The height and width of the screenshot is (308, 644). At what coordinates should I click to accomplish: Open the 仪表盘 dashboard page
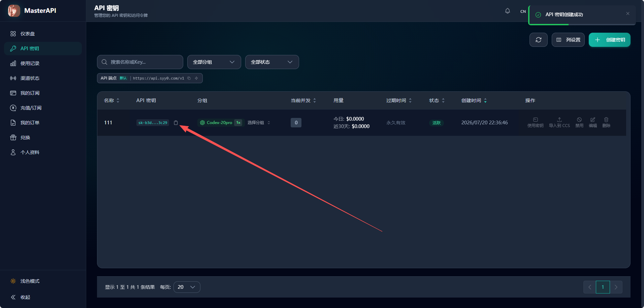tap(43, 34)
